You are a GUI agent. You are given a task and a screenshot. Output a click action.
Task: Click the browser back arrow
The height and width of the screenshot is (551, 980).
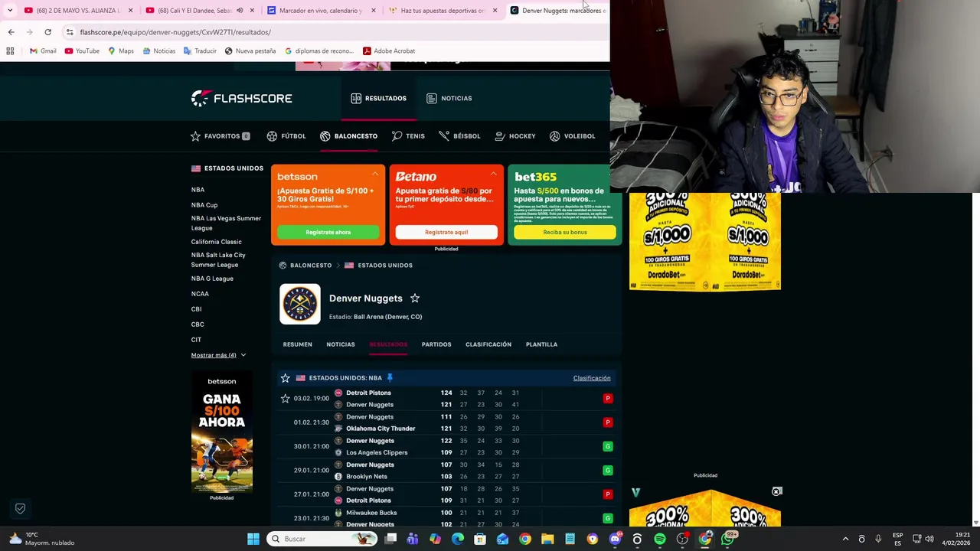11,32
